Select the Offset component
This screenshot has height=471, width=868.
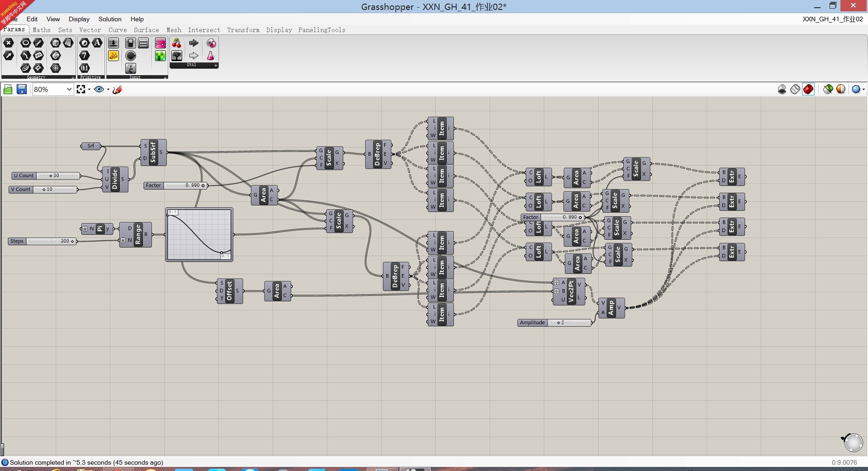point(230,291)
